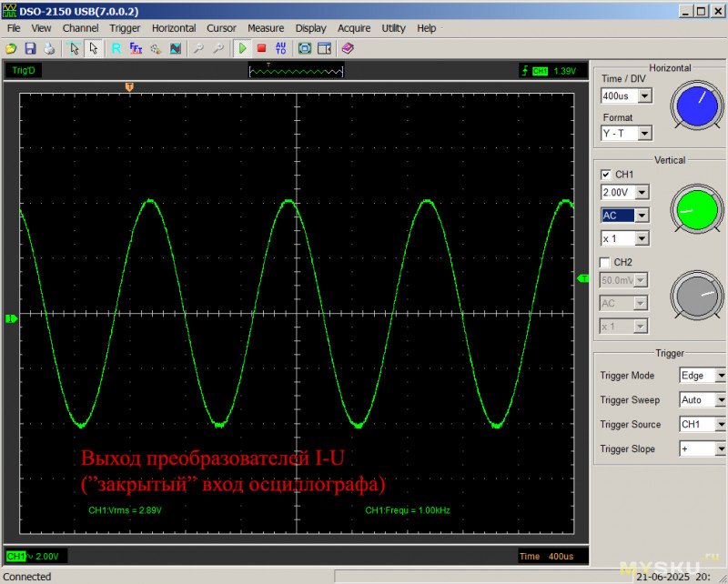
Task: Stop acquisition with the red square icon
Action: point(261,48)
